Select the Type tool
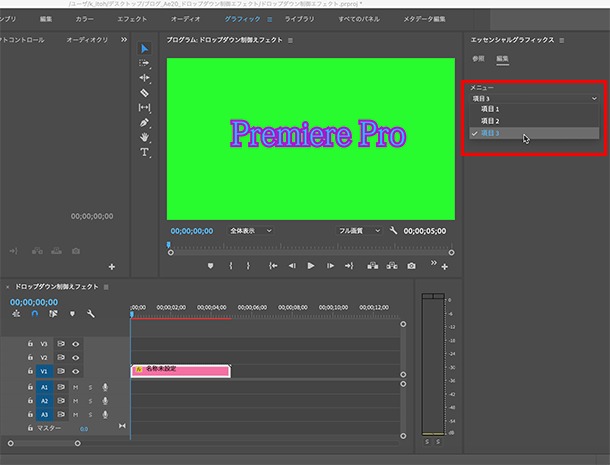610x465 pixels. click(144, 152)
